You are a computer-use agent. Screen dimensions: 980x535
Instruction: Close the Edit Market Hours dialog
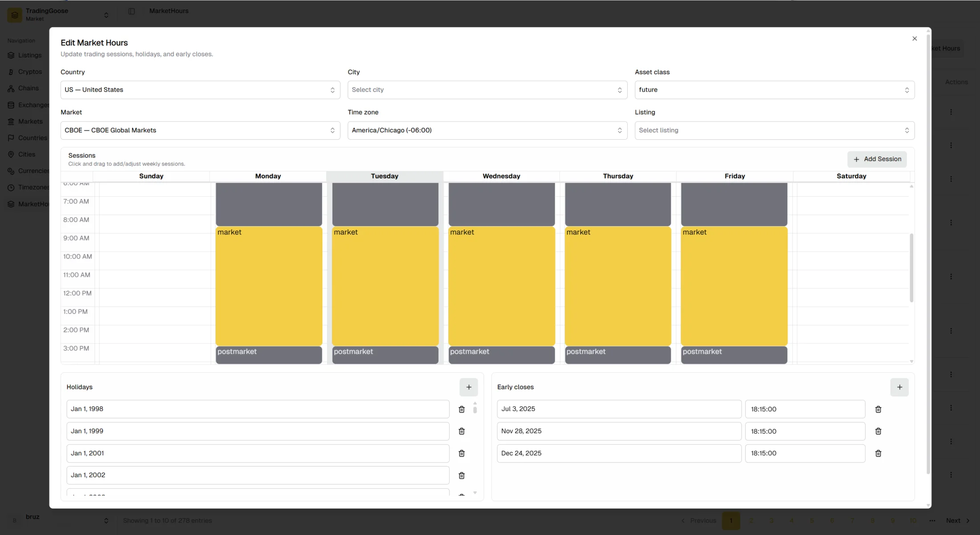click(915, 39)
